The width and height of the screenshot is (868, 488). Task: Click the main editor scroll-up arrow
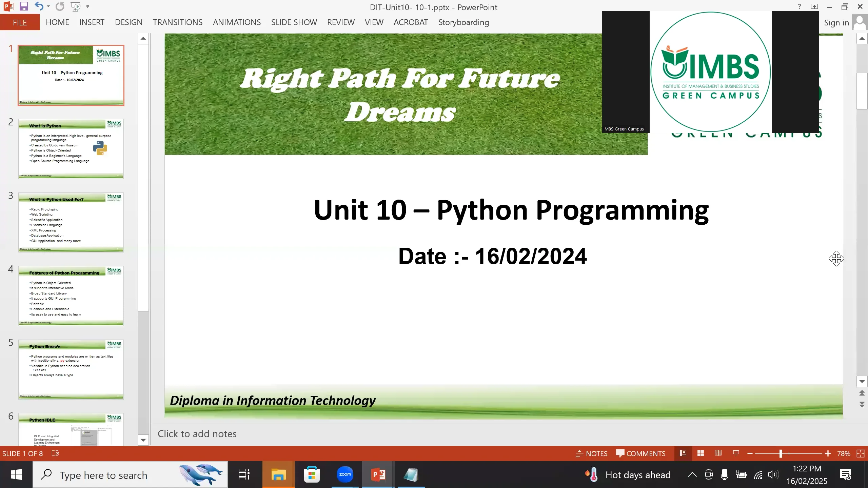coord(862,39)
